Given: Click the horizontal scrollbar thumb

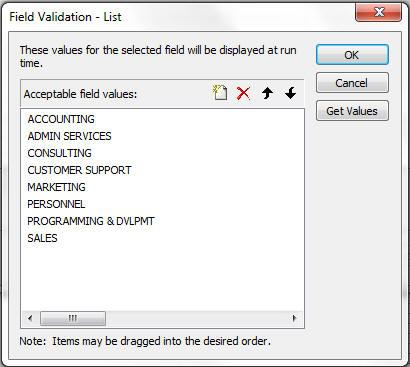Looking at the screenshot, I should pos(73,318).
